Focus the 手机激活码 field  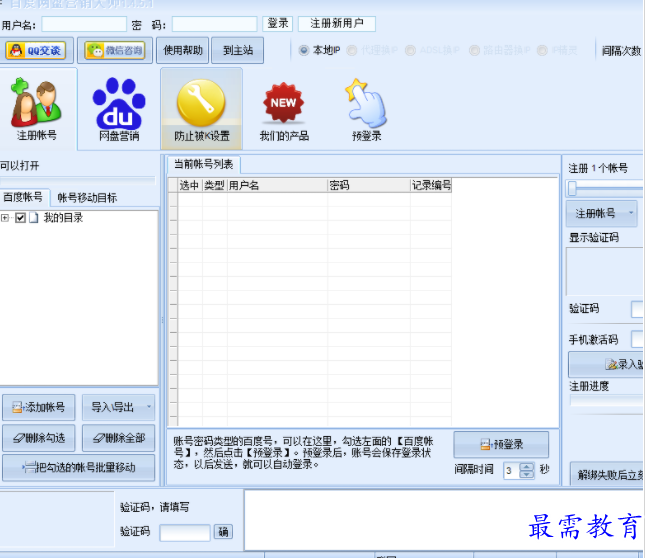(637, 339)
